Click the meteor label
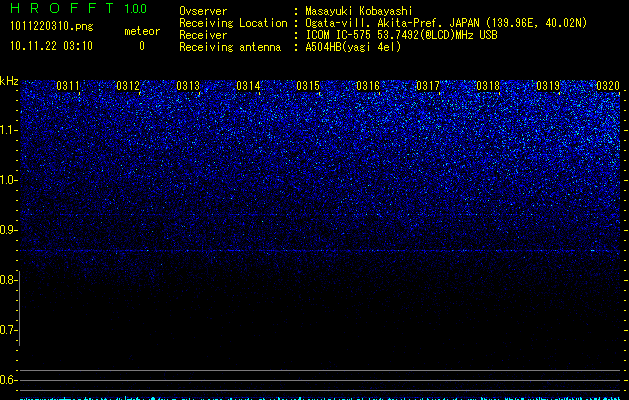 [142, 31]
